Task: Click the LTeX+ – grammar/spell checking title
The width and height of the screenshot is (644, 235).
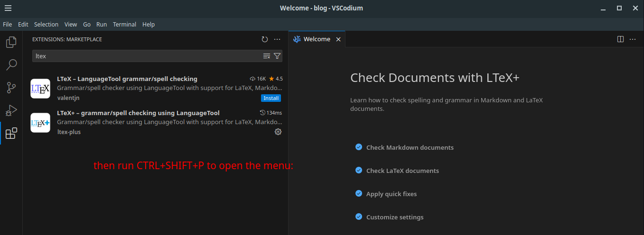Action: 138,113
